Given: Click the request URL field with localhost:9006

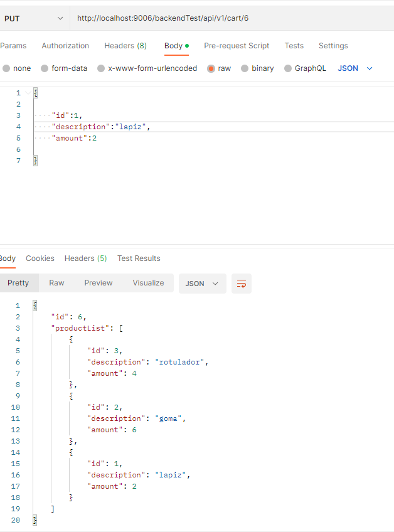Looking at the screenshot, I should point(232,18).
